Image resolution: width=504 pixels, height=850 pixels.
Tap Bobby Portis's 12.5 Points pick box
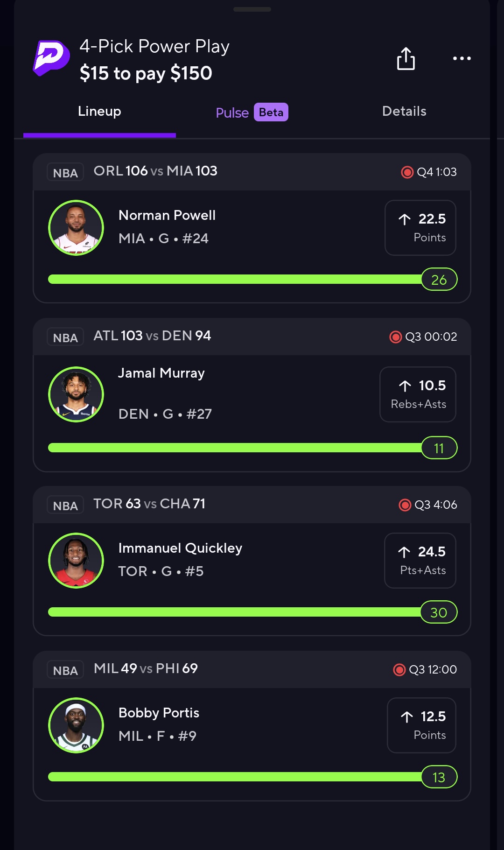tap(421, 725)
